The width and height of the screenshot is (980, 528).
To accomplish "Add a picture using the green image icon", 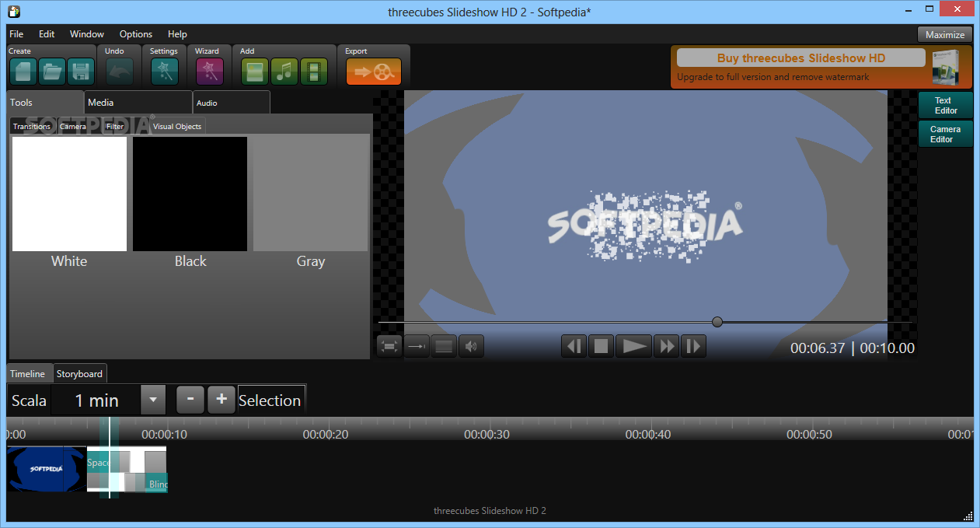I will [255, 72].
